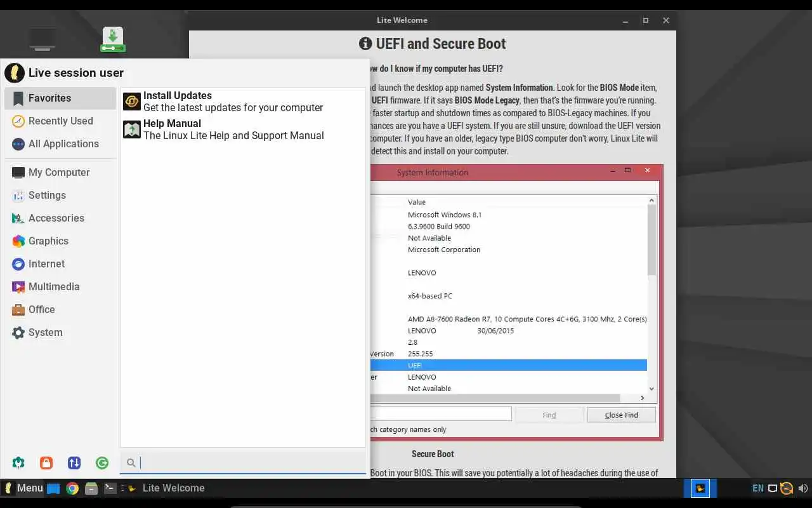Minimize the Lite Welcome window
Viewport: 812px width, 508px height.
[625, 20]
